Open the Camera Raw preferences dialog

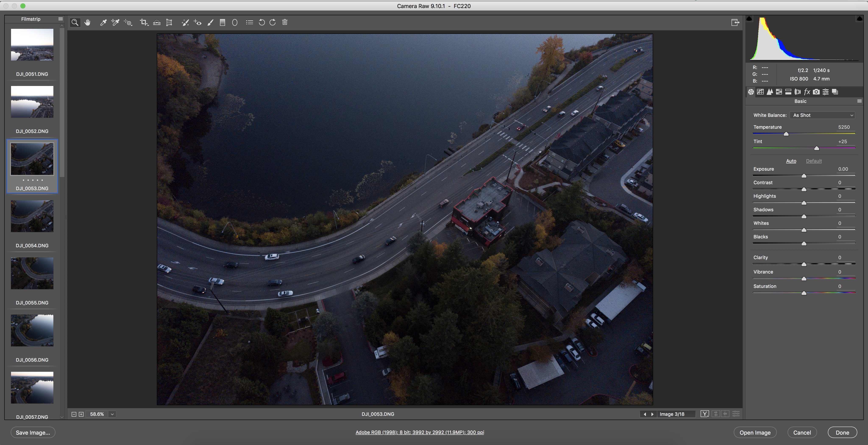pos(249,22)
